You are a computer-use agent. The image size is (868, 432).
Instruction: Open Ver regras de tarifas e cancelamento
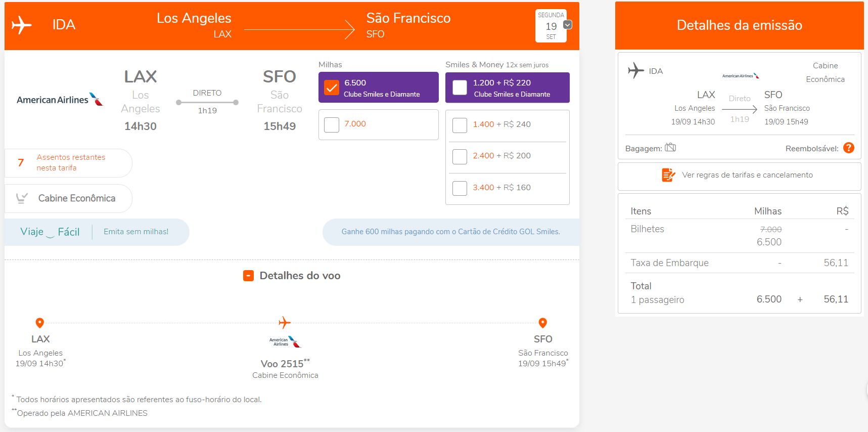747,175
